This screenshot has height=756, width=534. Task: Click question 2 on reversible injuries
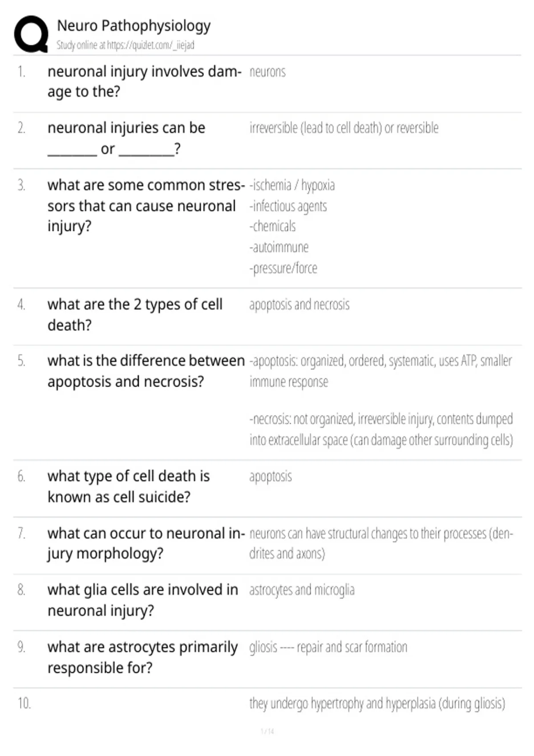[x=126, y=138]
